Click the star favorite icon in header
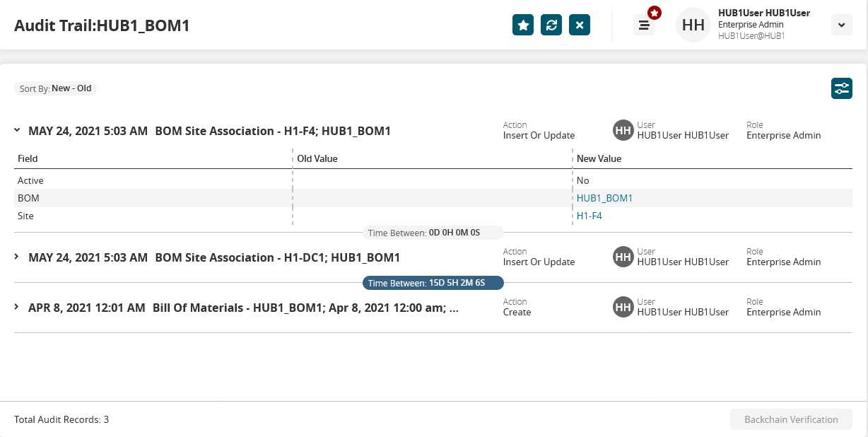Viewport: 868px width, 437px height. pyautogui.click(x=523, y=25)
